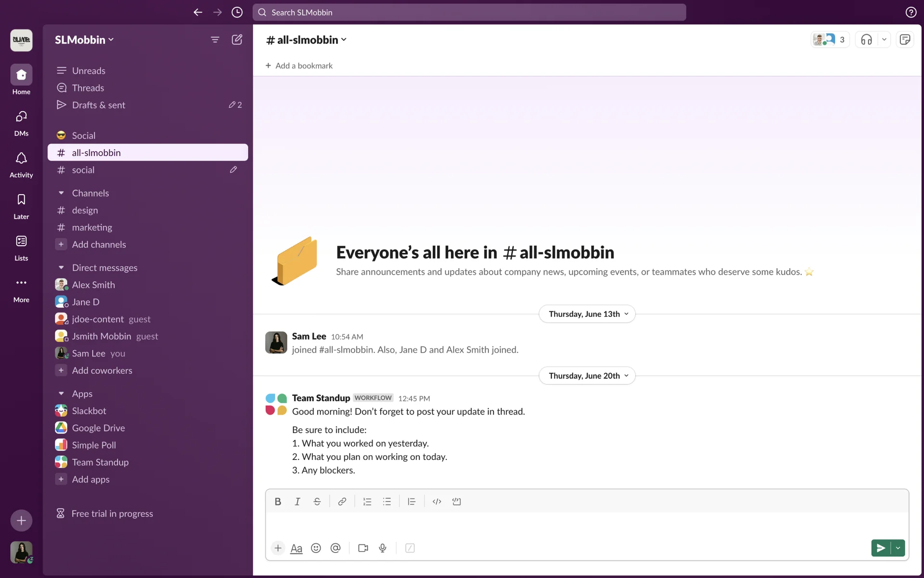Expand the Thursday, June 20th date dropdown

(587, 376)
